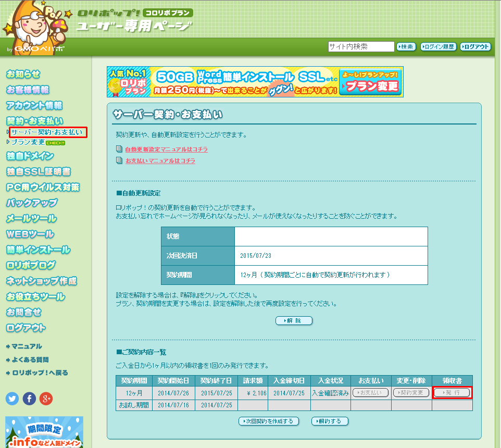The height and width of the screenshot is (448, 501).
Task: Open the バックアップ menu item
Action: [x=32, y=203]
